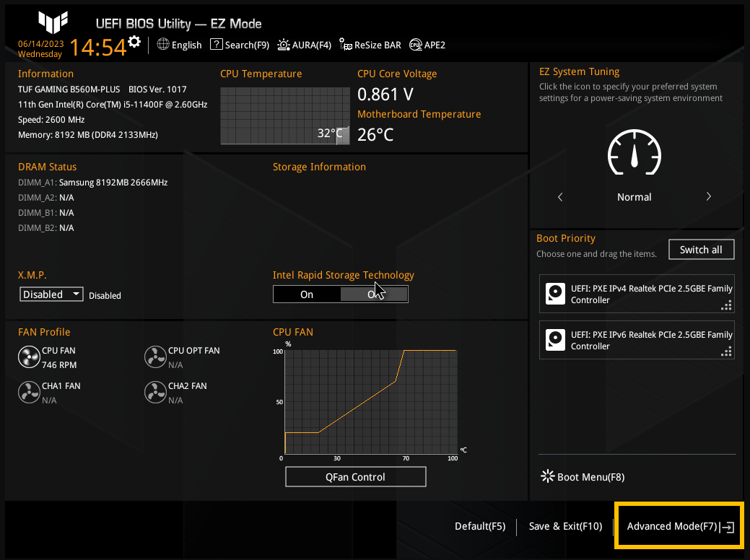Screen dimensions: 750x560
Task: Grab the PXE IPv6 drag handle dots
Action: [x=726, y=351]
